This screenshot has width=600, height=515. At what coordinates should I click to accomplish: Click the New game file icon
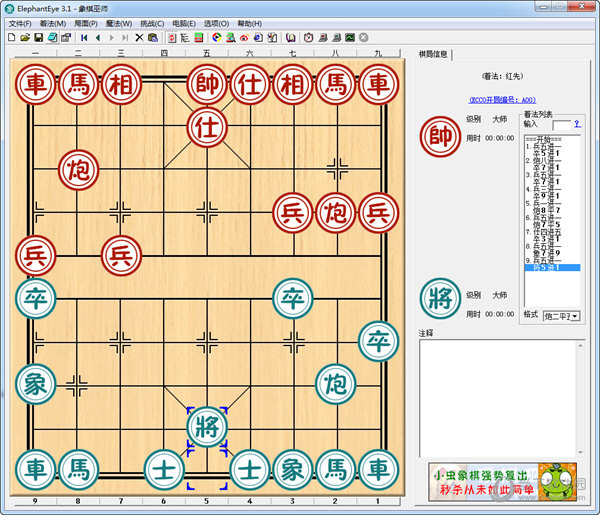[x=11, y=37]
